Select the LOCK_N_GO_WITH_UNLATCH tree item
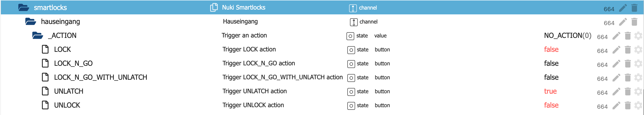The width and height of the screenshot is (644, 115). (x=100, y=77)
